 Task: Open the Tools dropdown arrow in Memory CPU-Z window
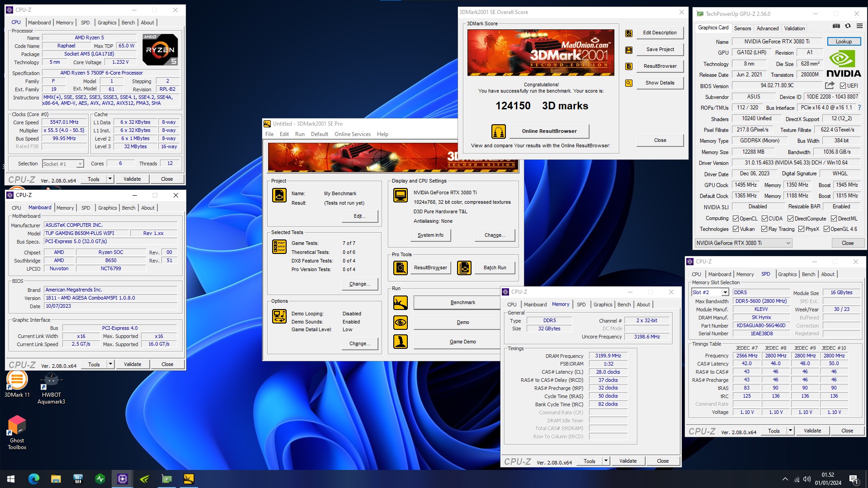click(606, 461)
